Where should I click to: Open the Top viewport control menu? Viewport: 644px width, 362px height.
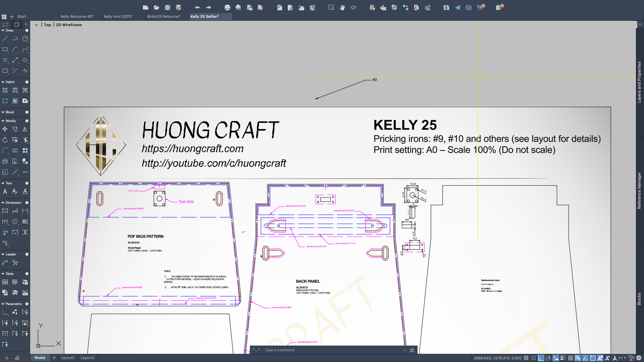click(47, 24)
